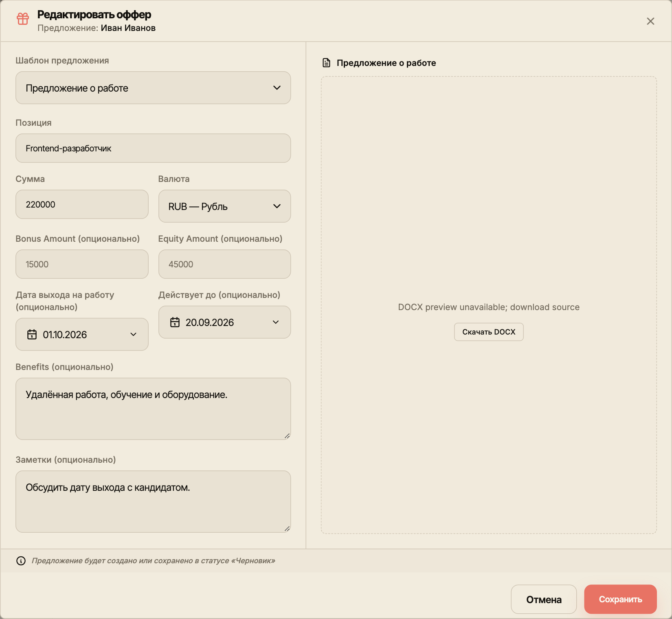Download the DOCX file
This screenshot has height=619, width=672.
click(x=489, y=332)
